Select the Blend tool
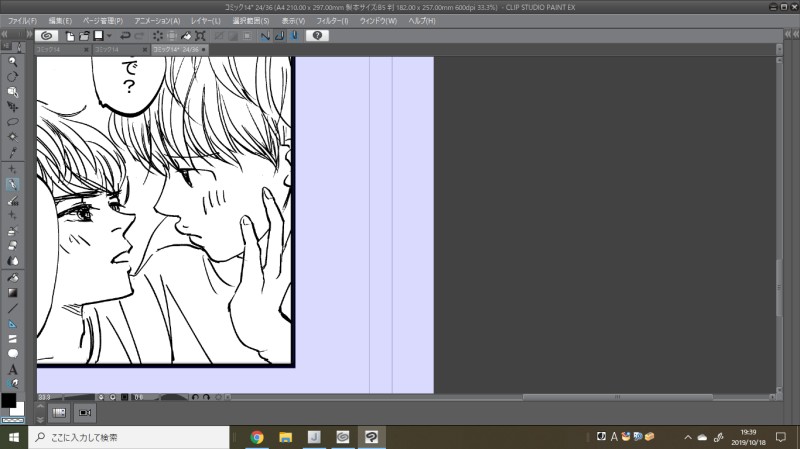 click(13, 261)
